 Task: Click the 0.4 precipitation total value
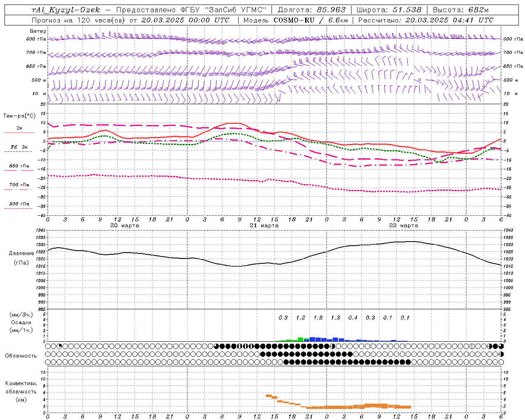(x=353, y=318)
